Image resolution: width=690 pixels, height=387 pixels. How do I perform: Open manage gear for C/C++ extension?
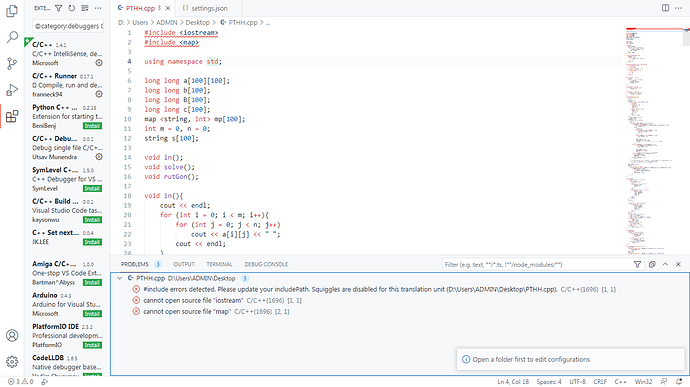[99, 63]
